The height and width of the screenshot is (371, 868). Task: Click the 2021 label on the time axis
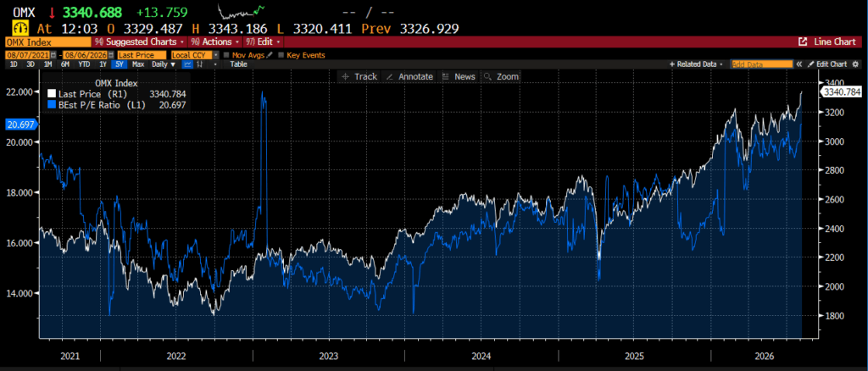70,356
